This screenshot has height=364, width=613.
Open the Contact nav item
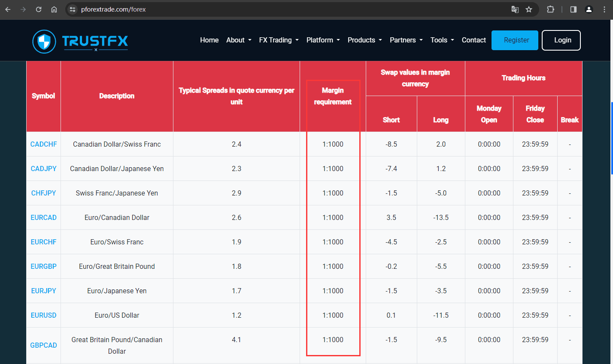(x=474, y=40)
